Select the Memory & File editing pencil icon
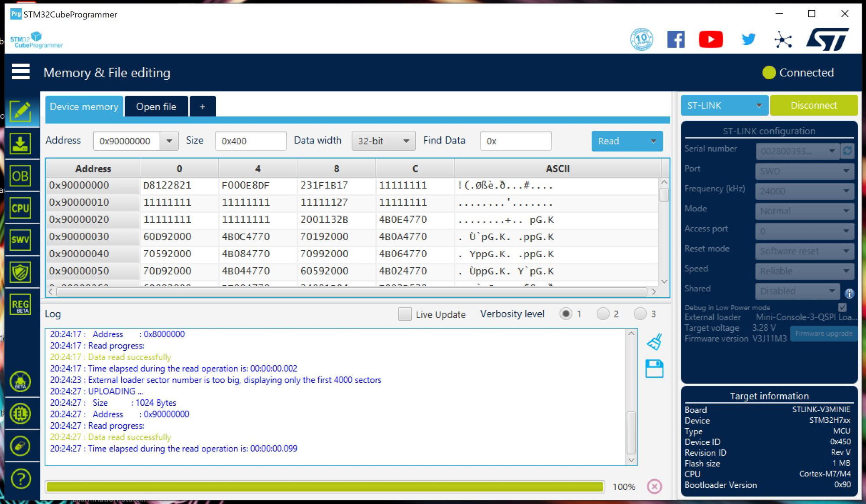The width and height of the screenshot is (866, 504). pos(20,111)
